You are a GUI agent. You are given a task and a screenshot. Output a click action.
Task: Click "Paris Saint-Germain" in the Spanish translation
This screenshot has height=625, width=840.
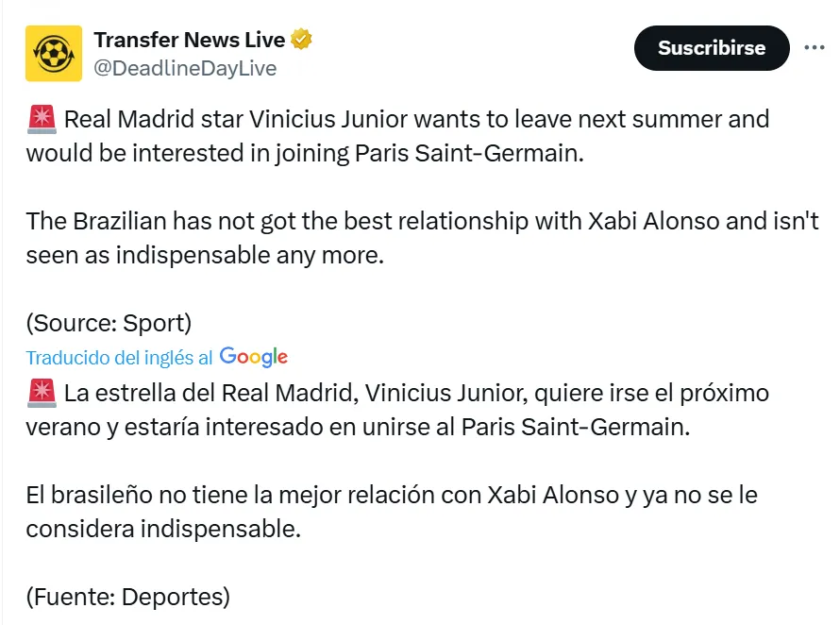[x=576, y=426]
